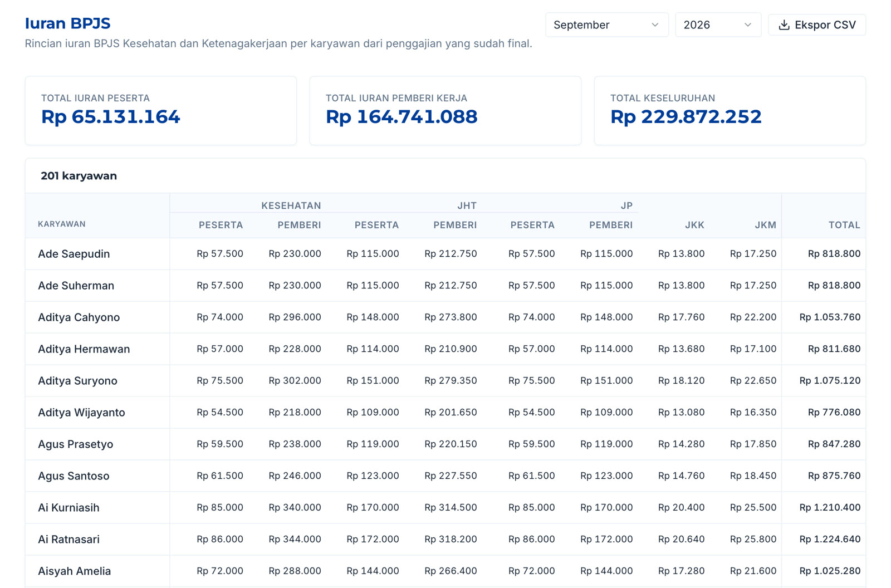Click Agus Santoso's total Rp 875.760

(x=834, y=476)
